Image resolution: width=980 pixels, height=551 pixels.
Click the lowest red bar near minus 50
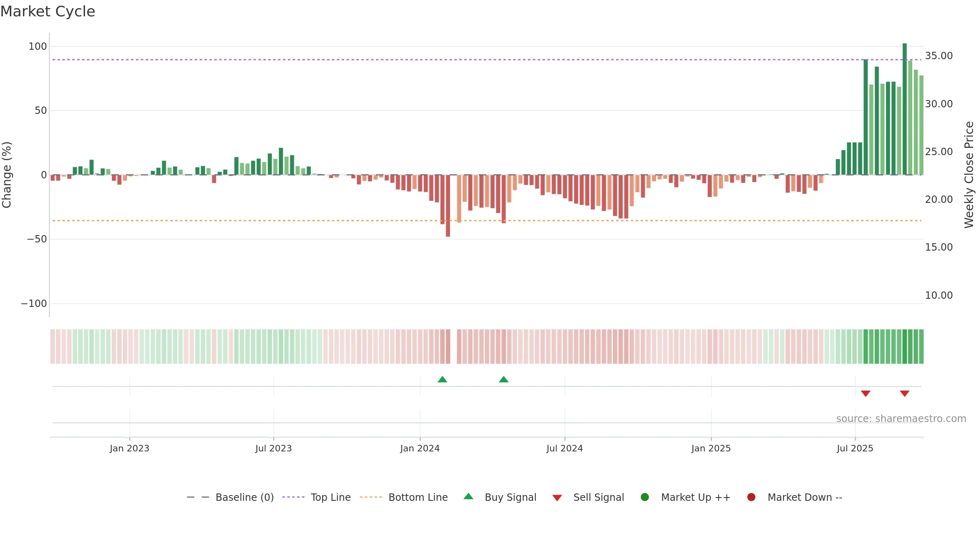448,206
